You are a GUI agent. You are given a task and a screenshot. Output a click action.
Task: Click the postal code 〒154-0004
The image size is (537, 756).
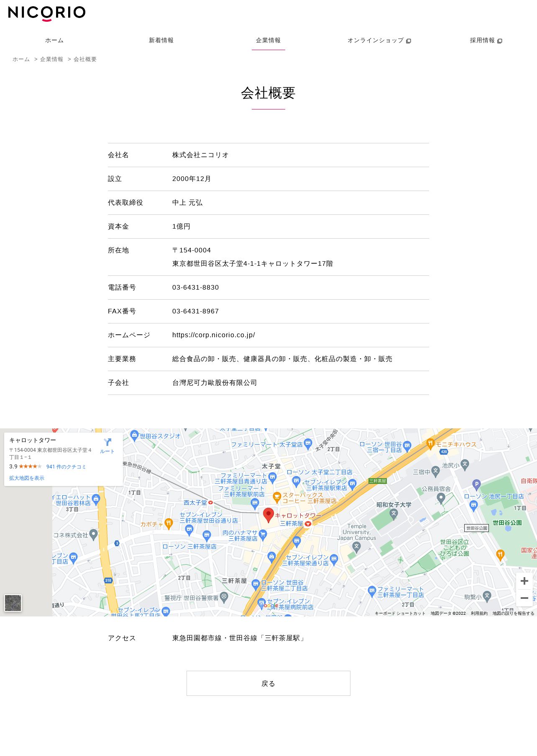[192, 250]
